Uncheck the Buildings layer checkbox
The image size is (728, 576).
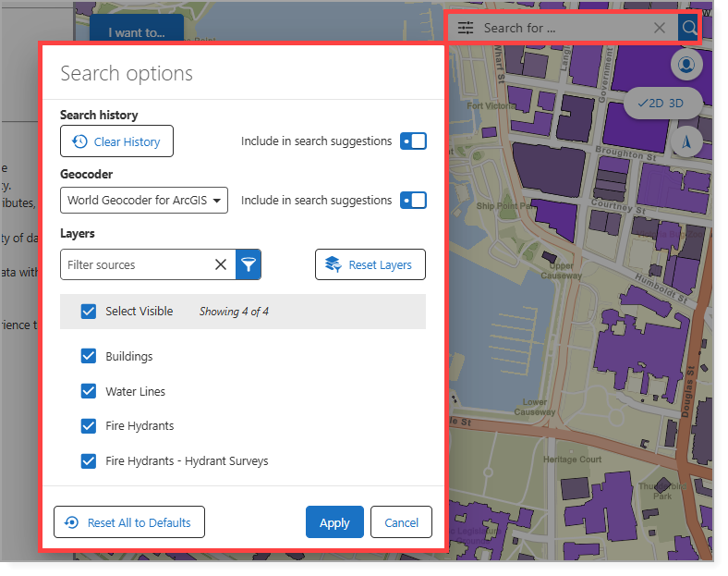pos(89,356)
